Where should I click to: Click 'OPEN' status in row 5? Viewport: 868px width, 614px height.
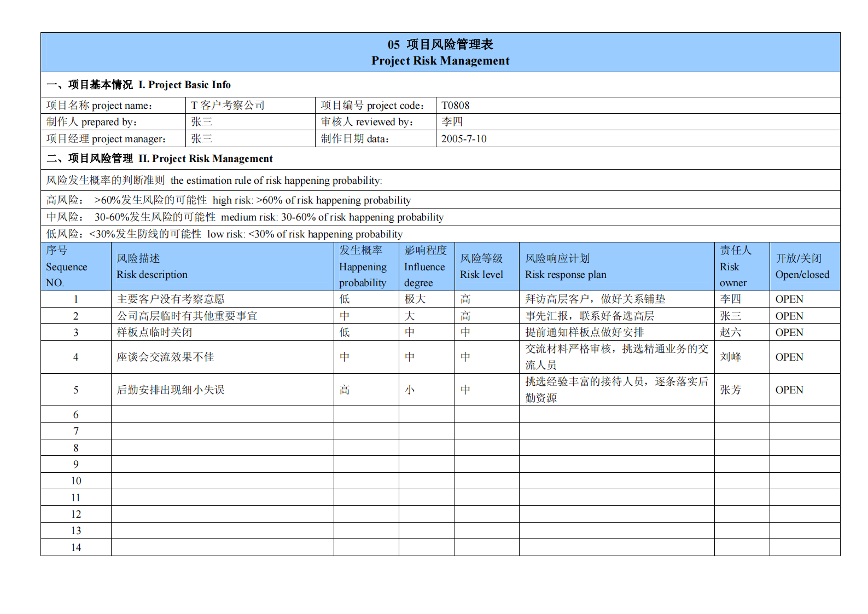[x=789, y=390]
